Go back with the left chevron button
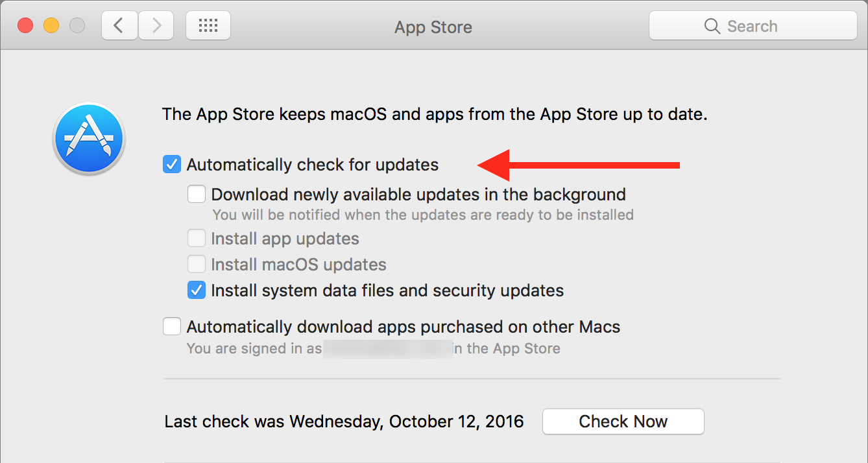 [x=119, y=26]
